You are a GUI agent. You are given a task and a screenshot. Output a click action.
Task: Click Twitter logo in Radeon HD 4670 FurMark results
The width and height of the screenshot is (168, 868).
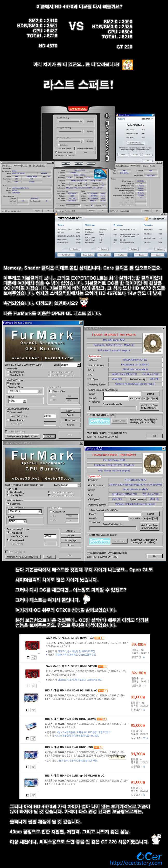click(100, 541)
